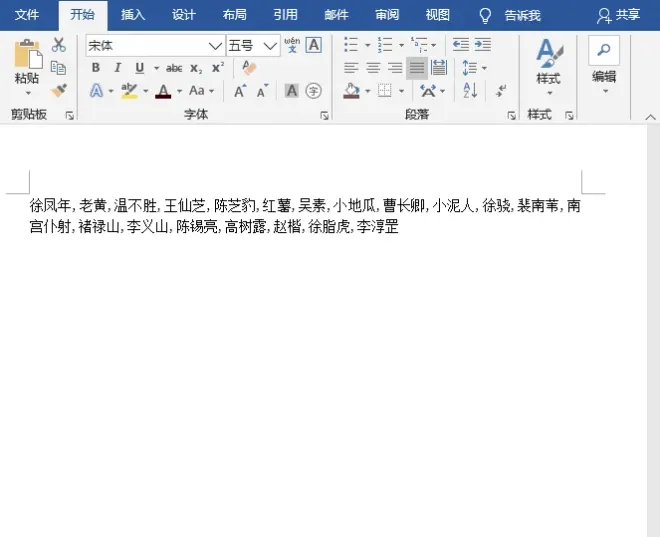The image size is (660, 537).
Task: Click the Tell Me lightbulb icon
Action: coord(485,16)
